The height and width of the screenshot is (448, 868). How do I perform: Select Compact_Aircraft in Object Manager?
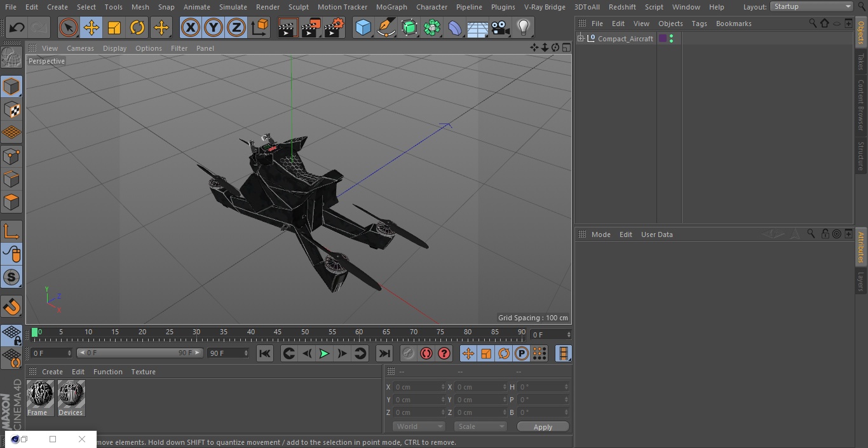pyautogui.click(x=625, y=39)
